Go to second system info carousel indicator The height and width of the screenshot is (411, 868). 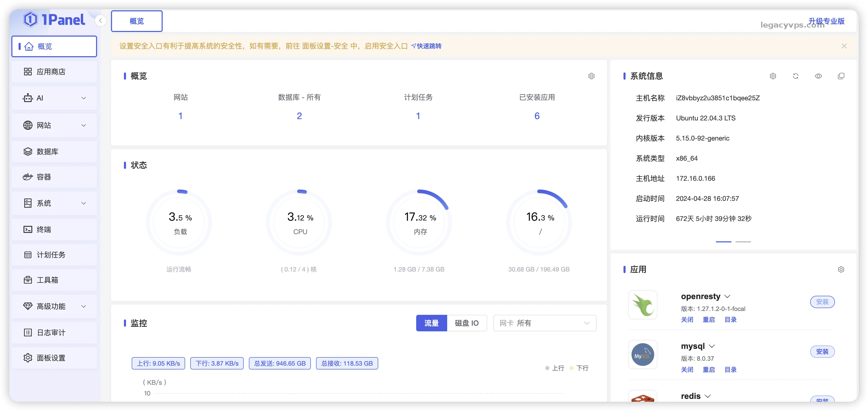[743, 242]
